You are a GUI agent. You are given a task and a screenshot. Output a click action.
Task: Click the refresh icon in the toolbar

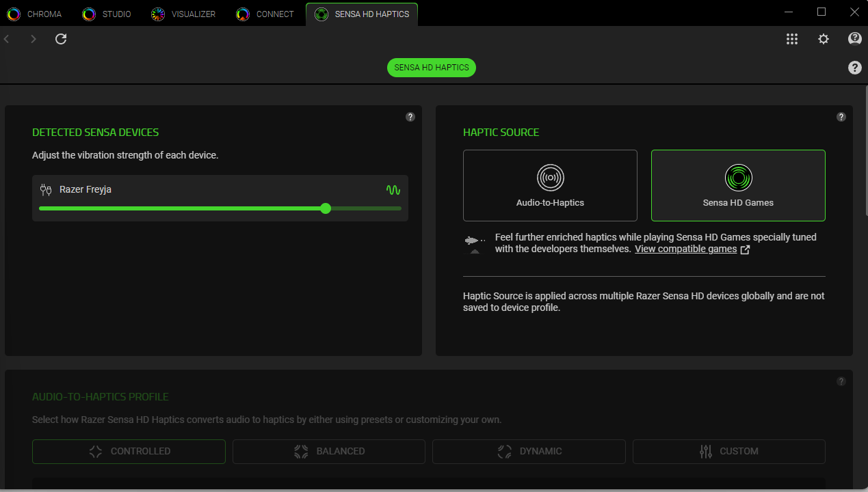60,39
